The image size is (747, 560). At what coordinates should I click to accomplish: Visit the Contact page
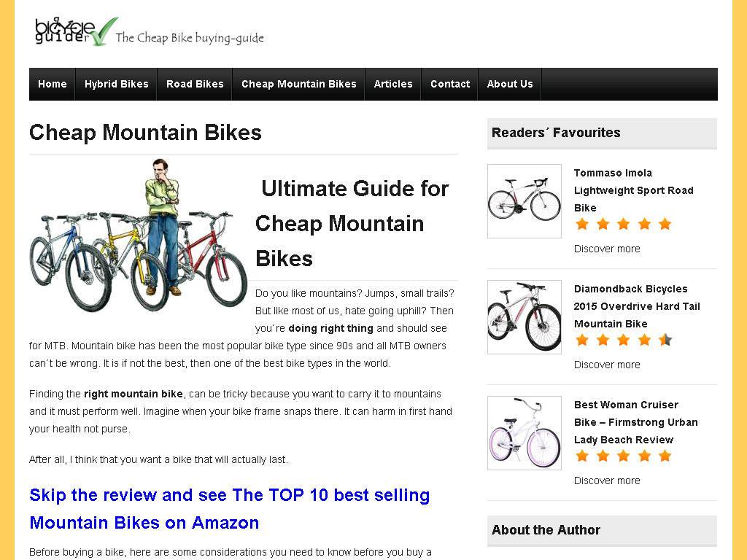450,85
